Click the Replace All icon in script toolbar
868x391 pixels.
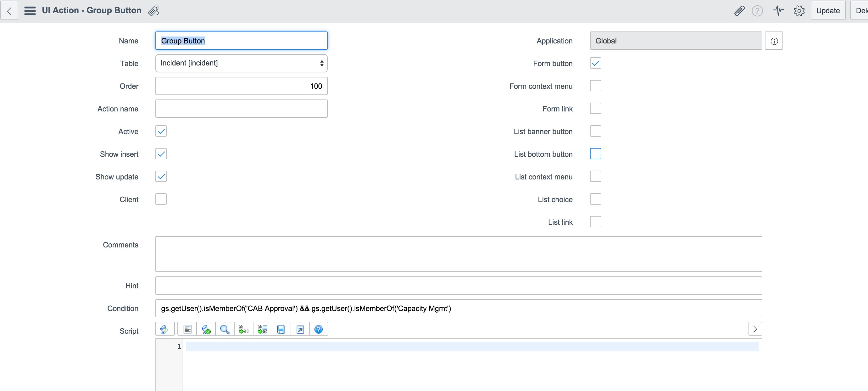pos(263,329)
